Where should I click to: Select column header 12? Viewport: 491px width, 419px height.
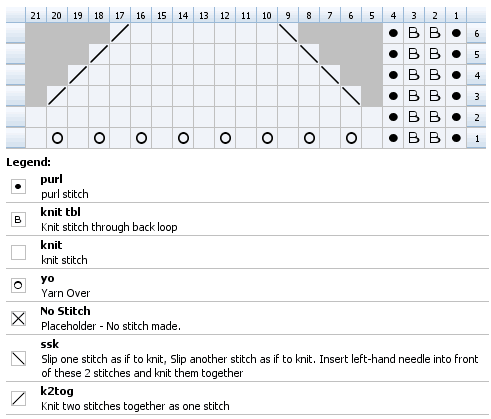225,15
